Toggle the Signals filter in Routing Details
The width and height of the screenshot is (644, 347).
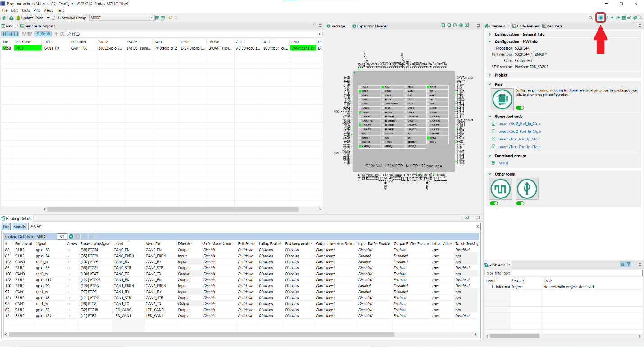pyautogui.click(x=19, y=226)
